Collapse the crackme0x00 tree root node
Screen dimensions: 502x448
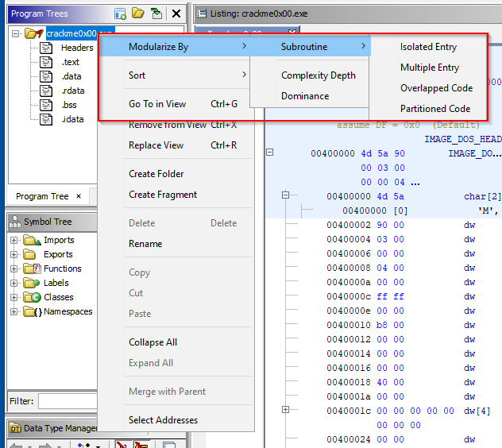(x=15, y=33)
